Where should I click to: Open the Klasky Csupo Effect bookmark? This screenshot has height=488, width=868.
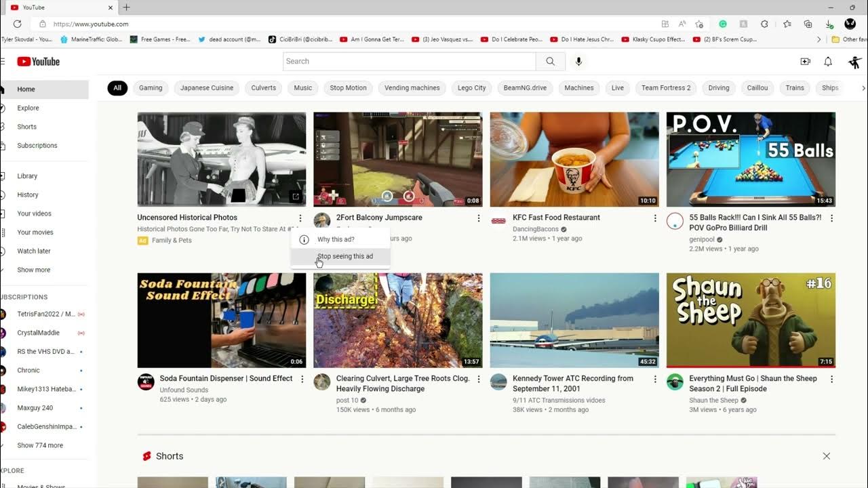click(x=652, y=39)
